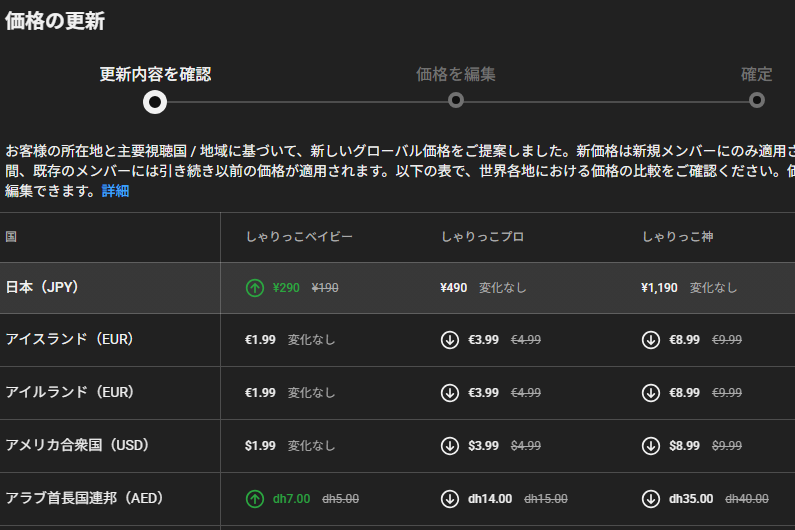795x530 pixels.
Task: Click the dh7.00 new price
Action: click(x=292, y=499)
